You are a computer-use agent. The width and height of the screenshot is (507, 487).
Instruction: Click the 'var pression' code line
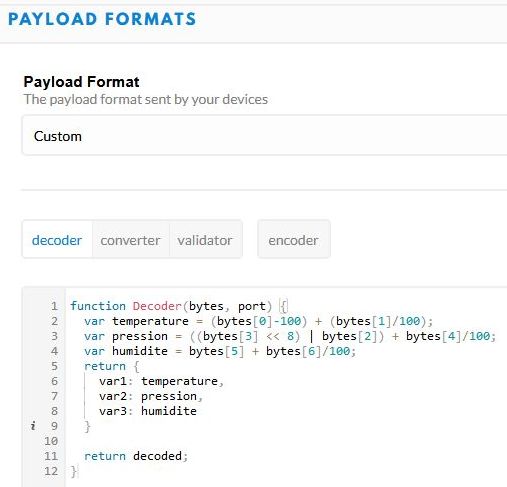[290, 336]
